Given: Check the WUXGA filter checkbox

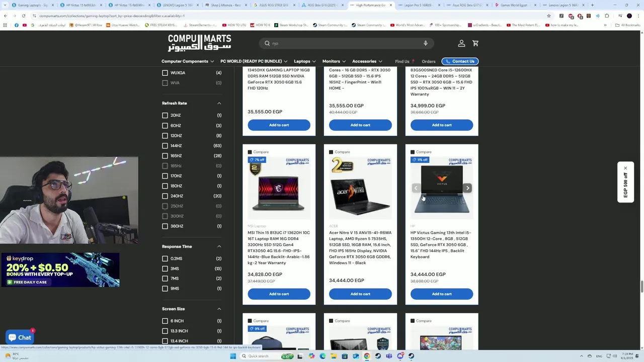Looking at the screenshot, I should point(165,73).
